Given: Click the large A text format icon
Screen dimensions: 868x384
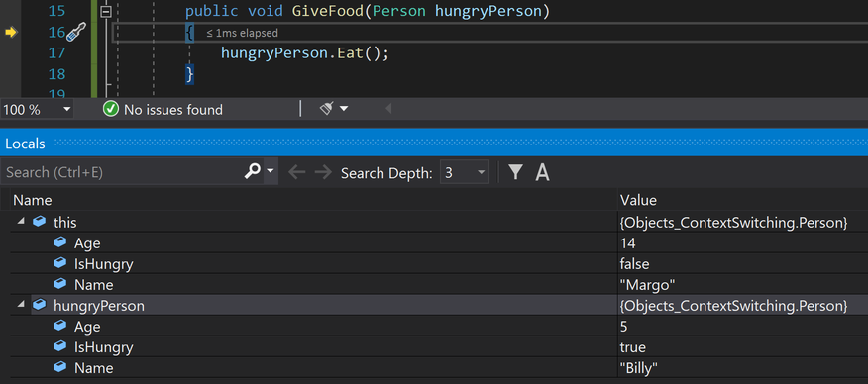Looking at the screenshot, I should pyautogui.click(x=543, y=173).
